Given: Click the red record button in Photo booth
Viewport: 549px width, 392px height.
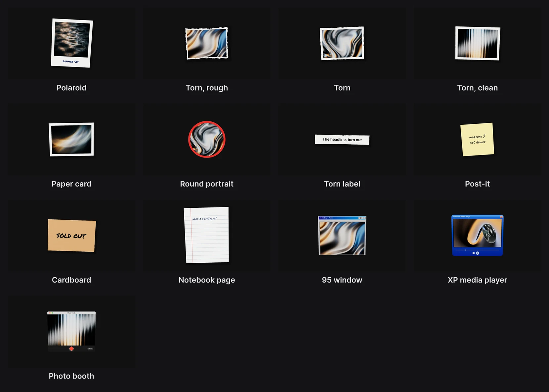Looking at the screenshot, I should [x=71, y=349].
